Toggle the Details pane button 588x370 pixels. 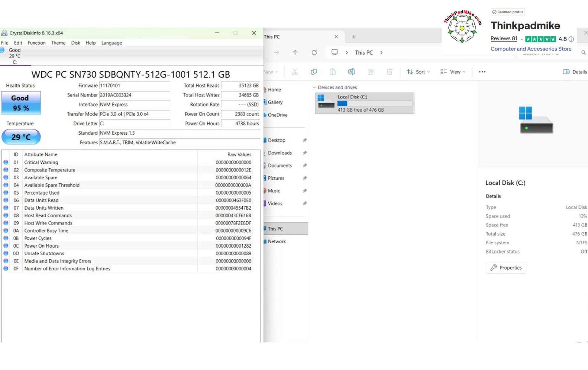(x=574, y=72)
